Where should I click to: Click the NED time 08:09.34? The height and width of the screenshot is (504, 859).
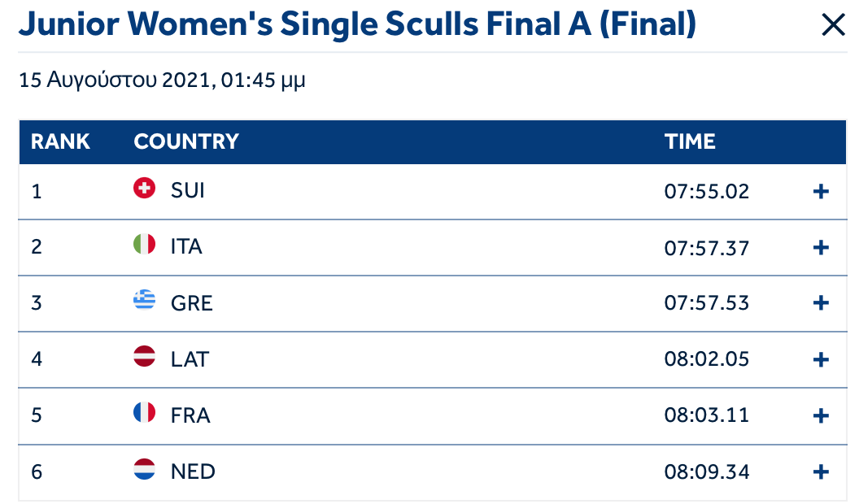coord(707,471)
